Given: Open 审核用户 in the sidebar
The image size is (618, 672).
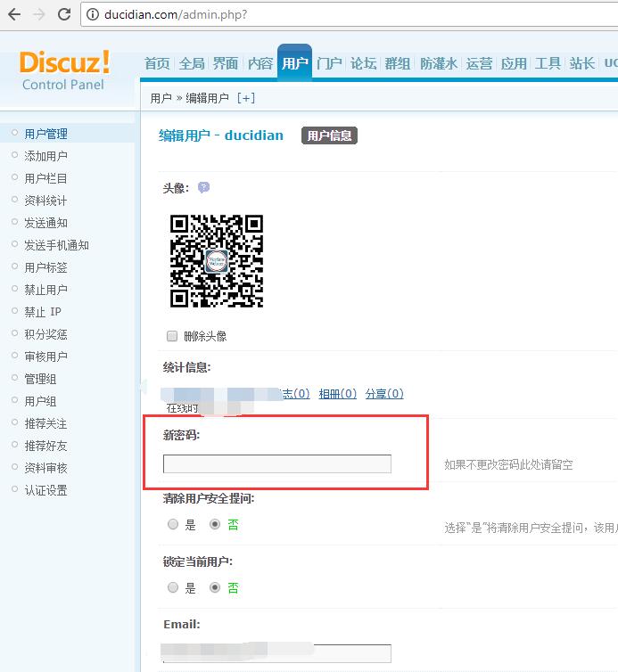Looking at the screenshot, I should coord(45,356).
